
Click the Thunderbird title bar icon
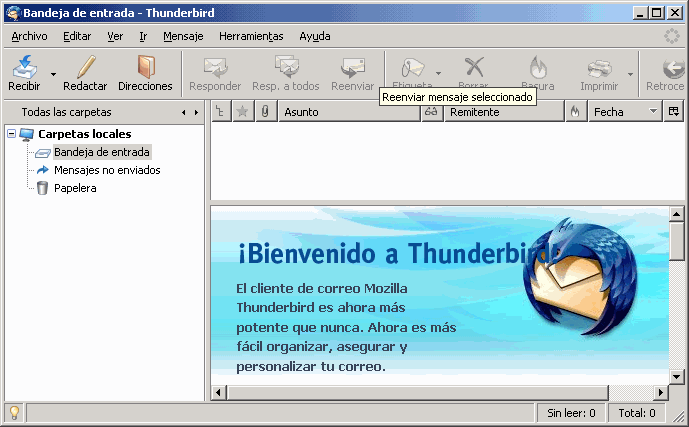[14, 13]
